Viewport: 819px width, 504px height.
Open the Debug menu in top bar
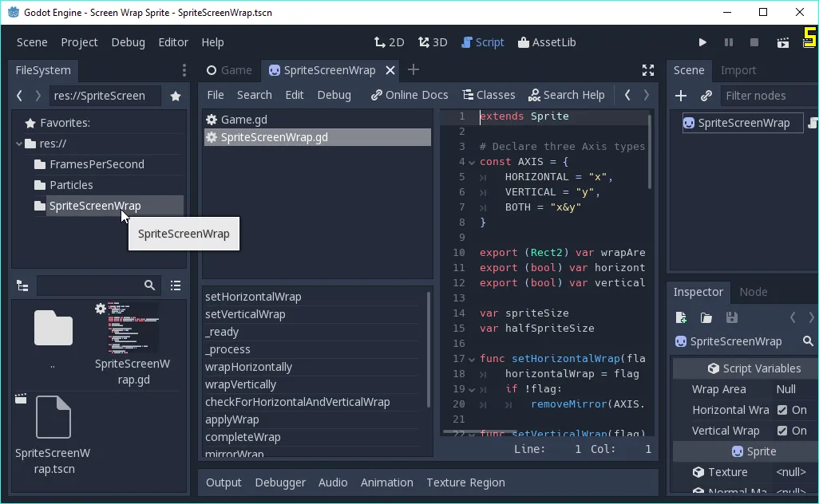[128, 42]
